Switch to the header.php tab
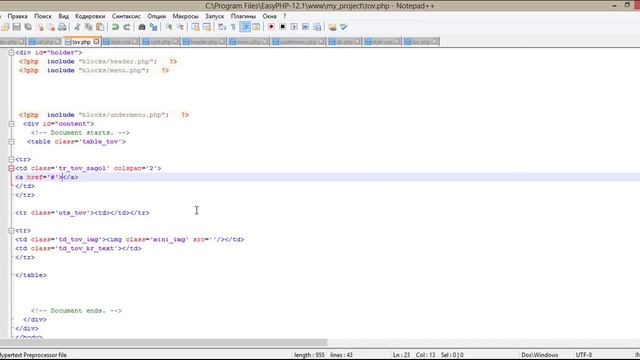The height and width of the screenshot is (360, 640). coord(204,42)
